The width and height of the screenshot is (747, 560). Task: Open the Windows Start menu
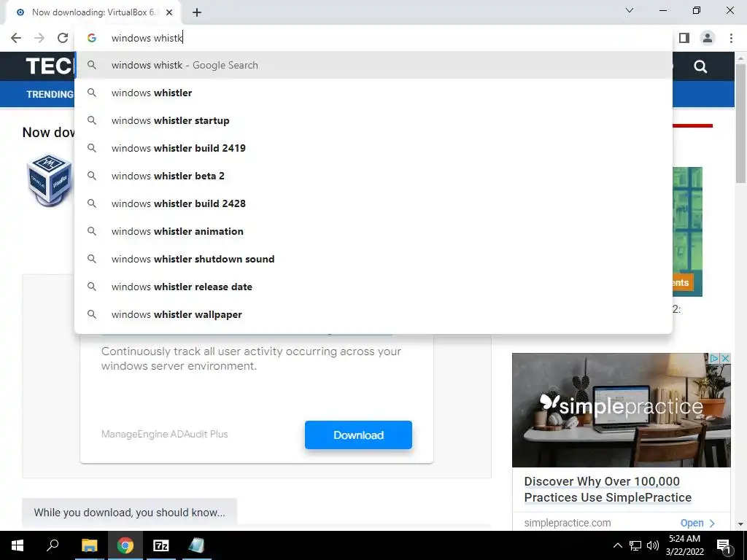coord(18,545)
